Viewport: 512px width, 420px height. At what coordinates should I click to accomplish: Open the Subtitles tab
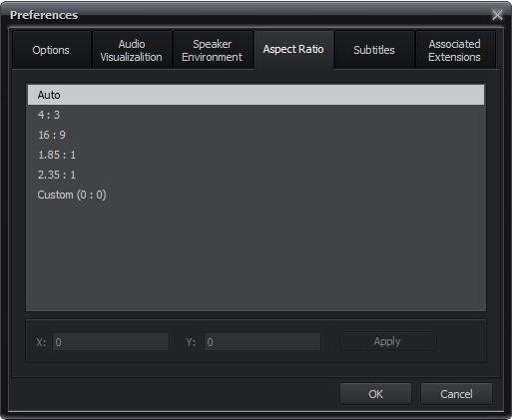(374, 50)
